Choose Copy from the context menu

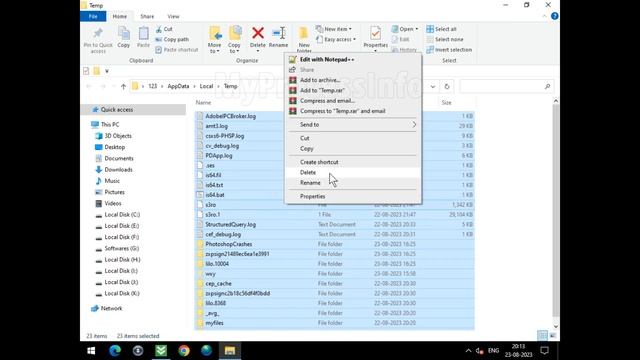pos(353,149)
